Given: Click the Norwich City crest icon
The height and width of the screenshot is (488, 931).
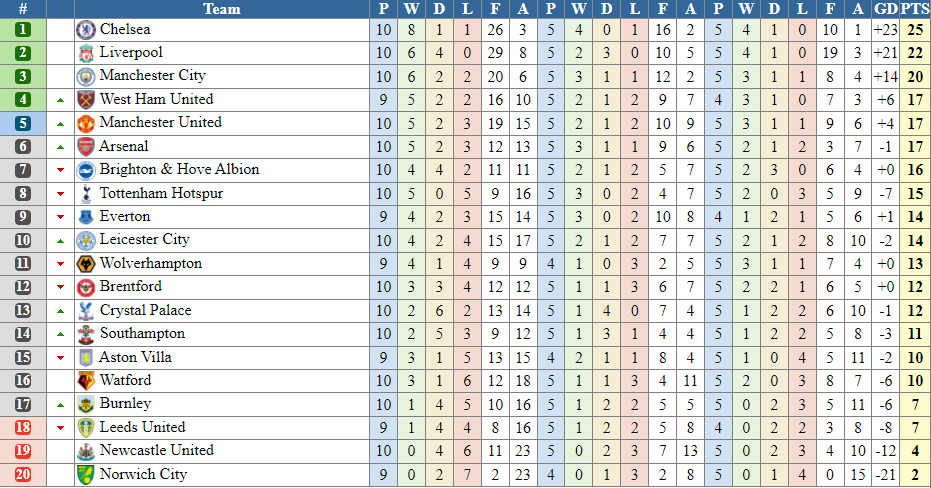Looking at the screenshot, I should pos(86,474).
